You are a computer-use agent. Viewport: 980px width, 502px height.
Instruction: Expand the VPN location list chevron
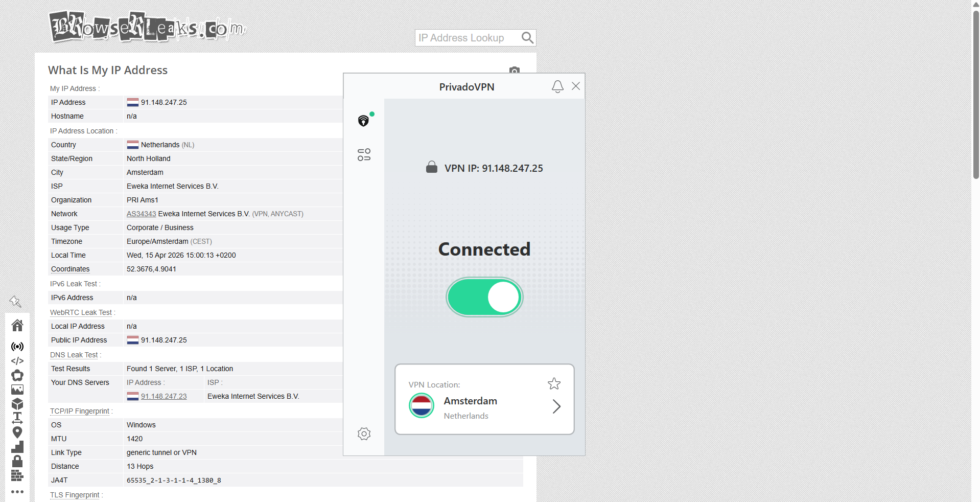coord(557,406)
